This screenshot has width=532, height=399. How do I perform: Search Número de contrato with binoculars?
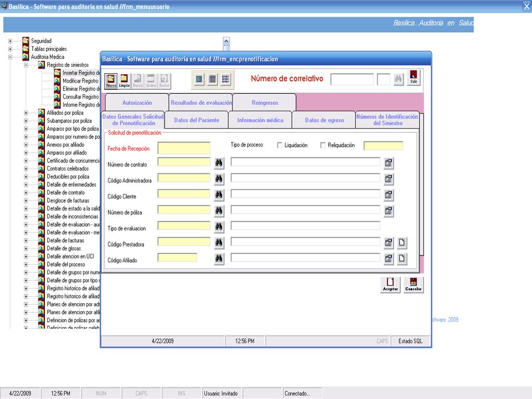[x=219, y=163]
